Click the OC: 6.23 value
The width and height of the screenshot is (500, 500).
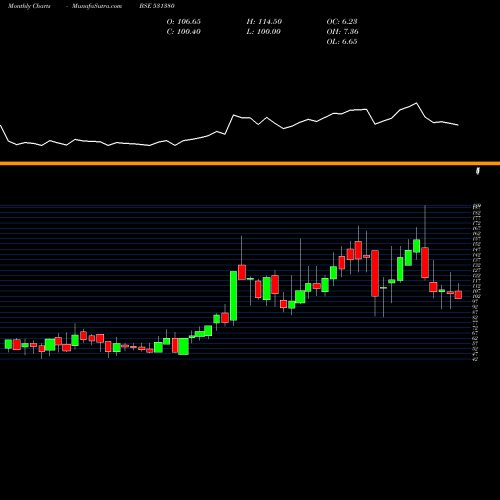pos(342,22)
